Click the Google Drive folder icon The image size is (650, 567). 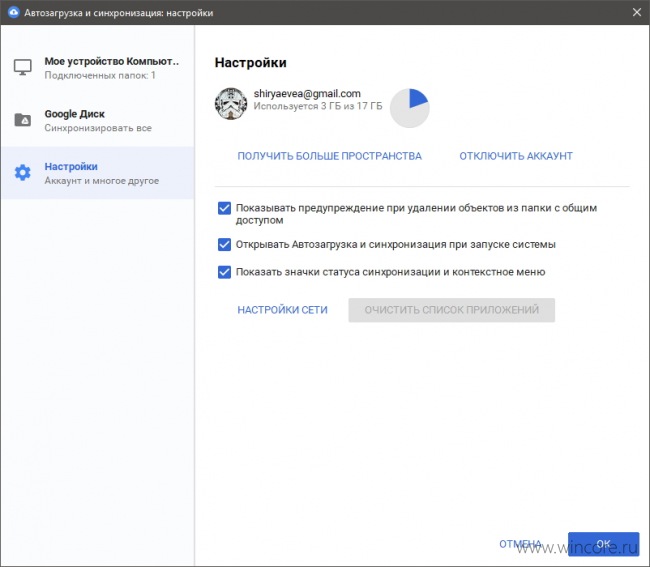tap(22, 120)
